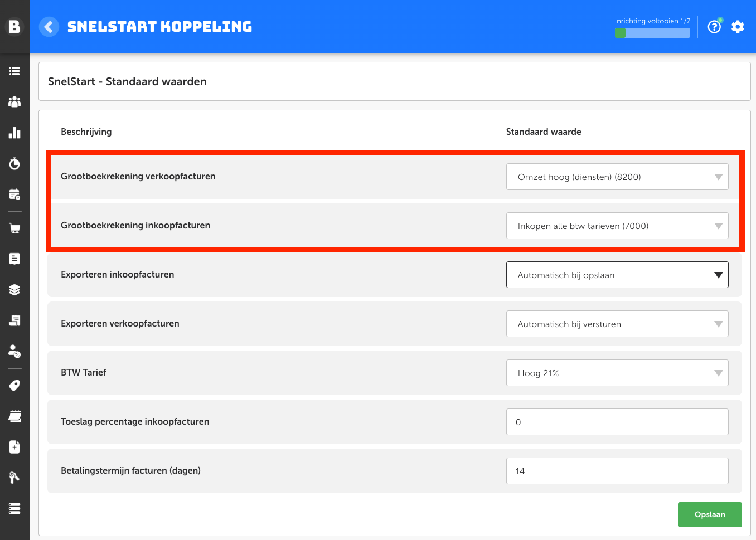Screen dimensions: 756x540
Task: Expand the Exporteren inkoopfacturen dropdown
Action: [x=617, y=275]
